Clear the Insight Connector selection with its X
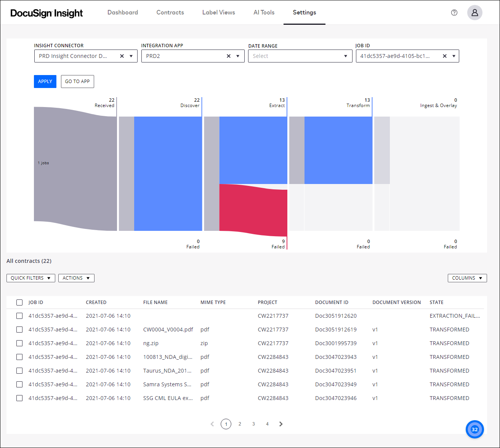This screenshot has height=448, width=500. click(122, 56)
